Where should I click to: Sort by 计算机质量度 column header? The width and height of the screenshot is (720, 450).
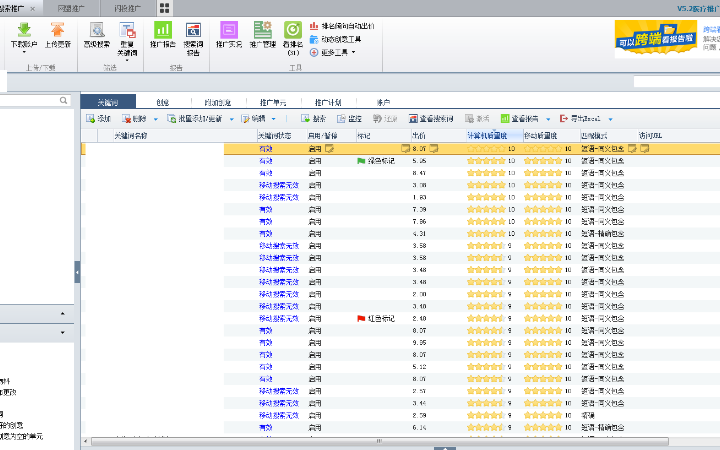[494, 135]
